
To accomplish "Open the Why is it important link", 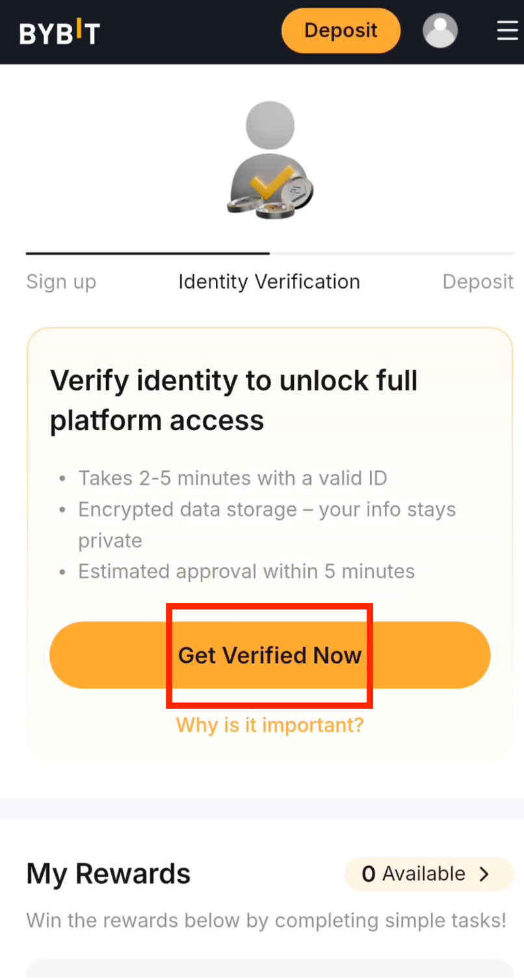I will [269, 725].
